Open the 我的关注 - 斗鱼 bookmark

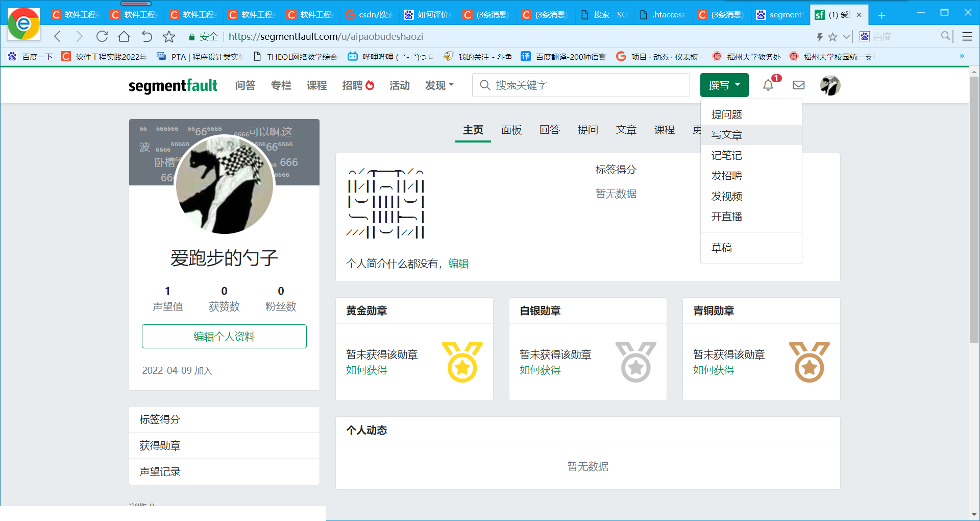point(478,57)
